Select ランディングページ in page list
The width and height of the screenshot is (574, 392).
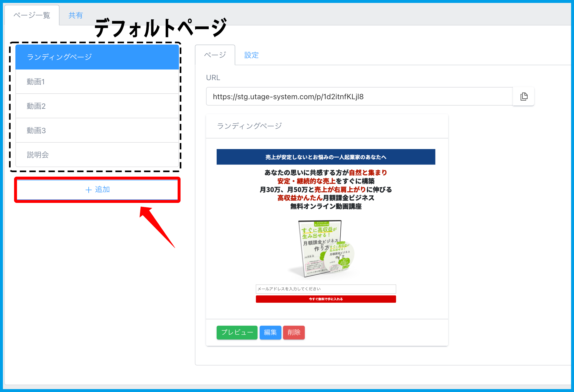point(97,57)
